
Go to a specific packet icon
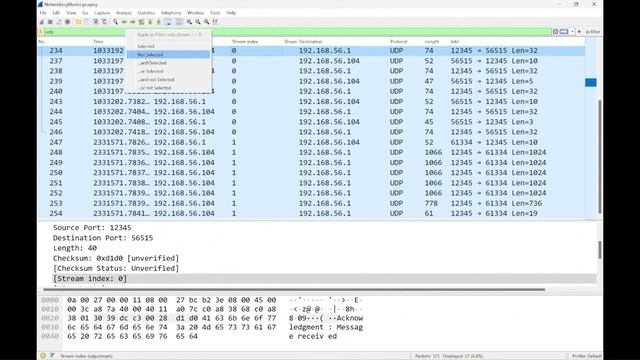click(141, 22)
